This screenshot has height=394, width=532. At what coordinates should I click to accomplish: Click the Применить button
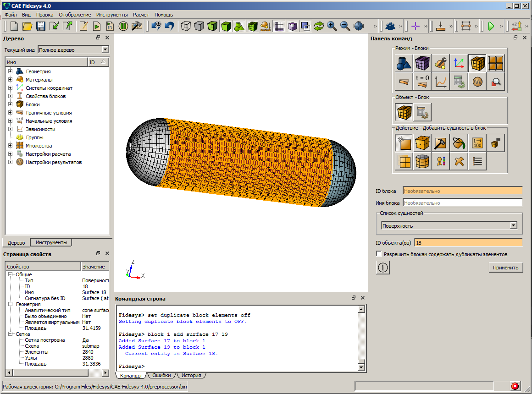click(x=505, y=268)
